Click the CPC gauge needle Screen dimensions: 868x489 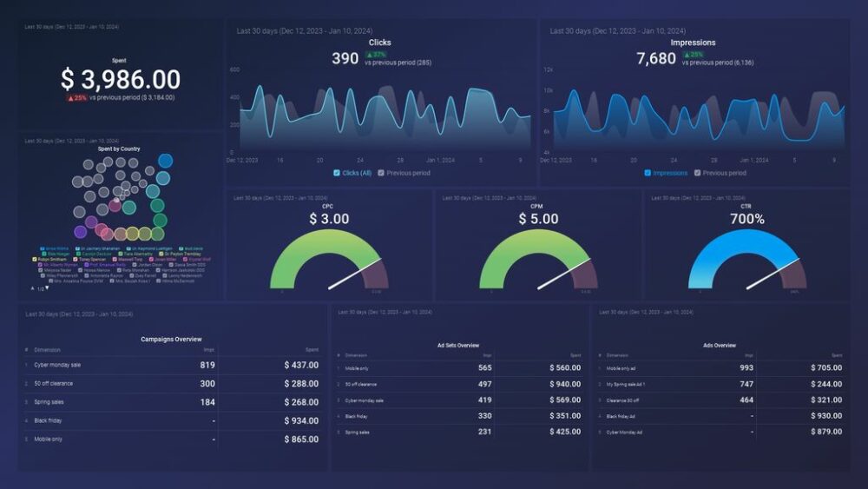[x=354, y=274]
